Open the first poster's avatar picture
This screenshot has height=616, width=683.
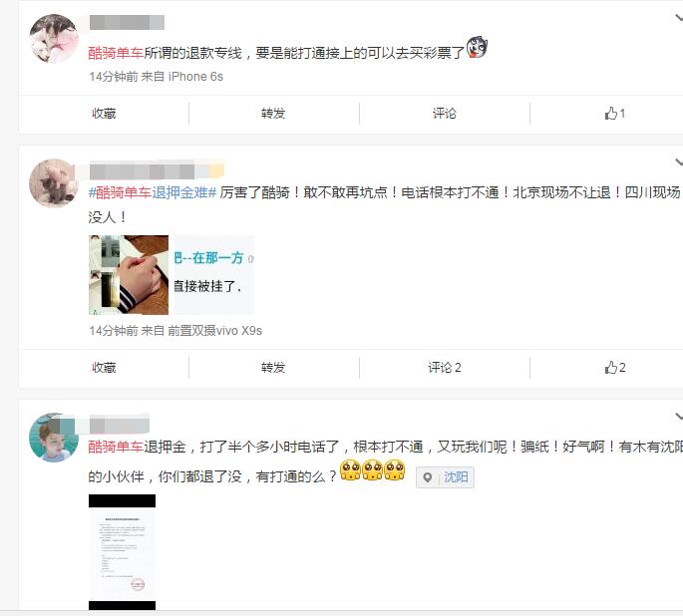[54, 38]
